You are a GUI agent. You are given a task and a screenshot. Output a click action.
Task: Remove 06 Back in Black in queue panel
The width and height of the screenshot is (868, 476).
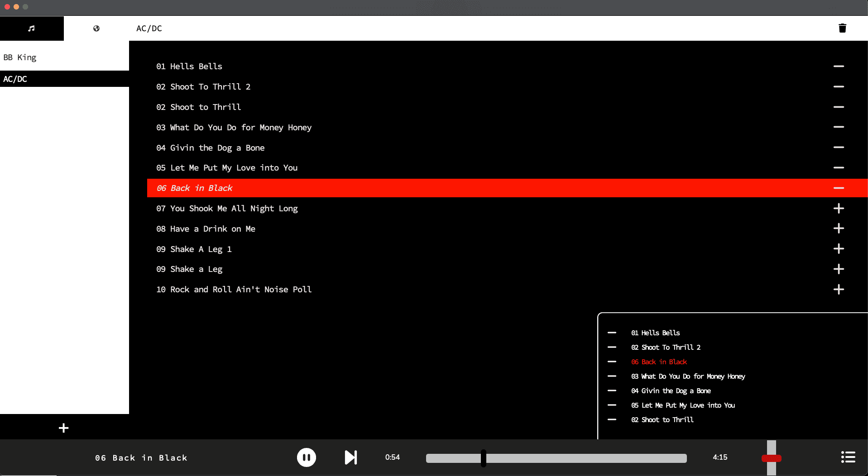(x=612, y=362)
